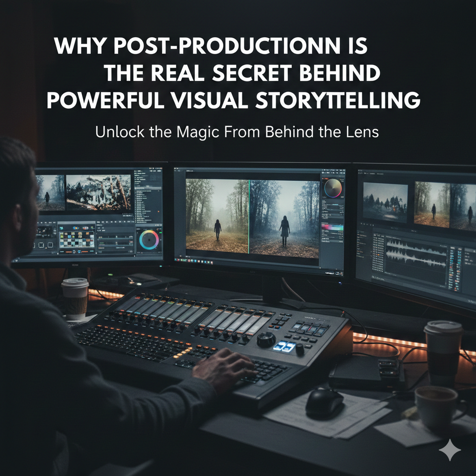The image size is (476, 476).
Task: Click the green split divider in center preview
Action: tap(249, 217)
